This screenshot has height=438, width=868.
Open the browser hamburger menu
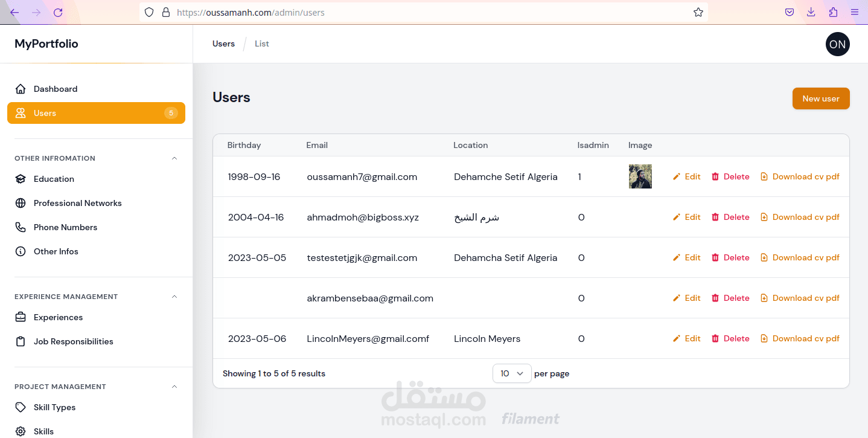click(x=855, y=12)
